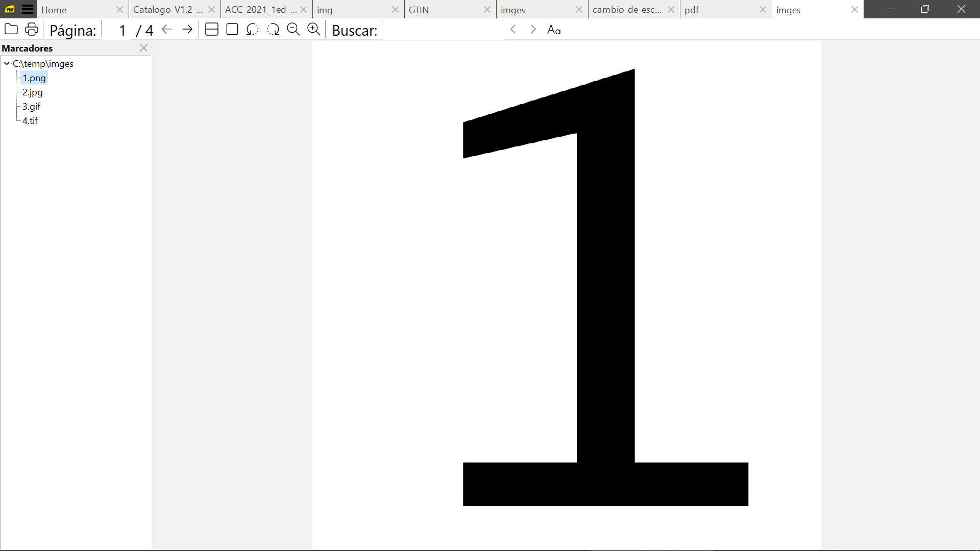The width and height of the screenshot is (980, 551).
Task: Select fit width view icon
Action: 212,30
